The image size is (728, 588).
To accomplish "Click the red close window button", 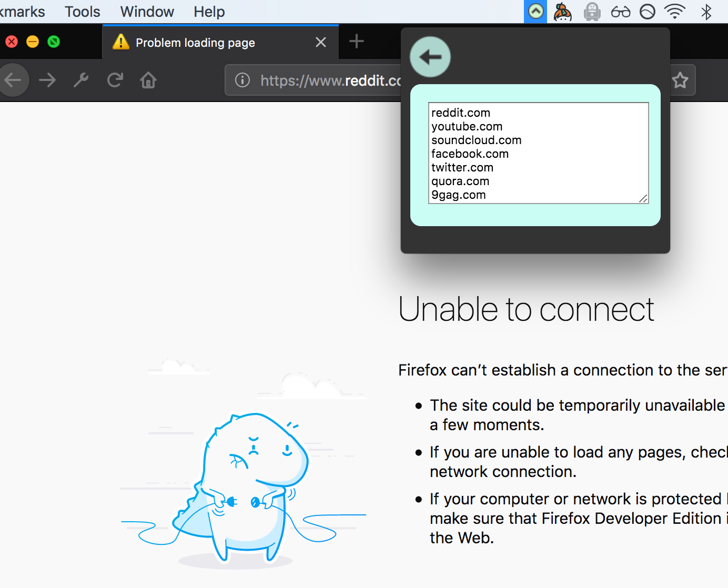I will 12,42.
